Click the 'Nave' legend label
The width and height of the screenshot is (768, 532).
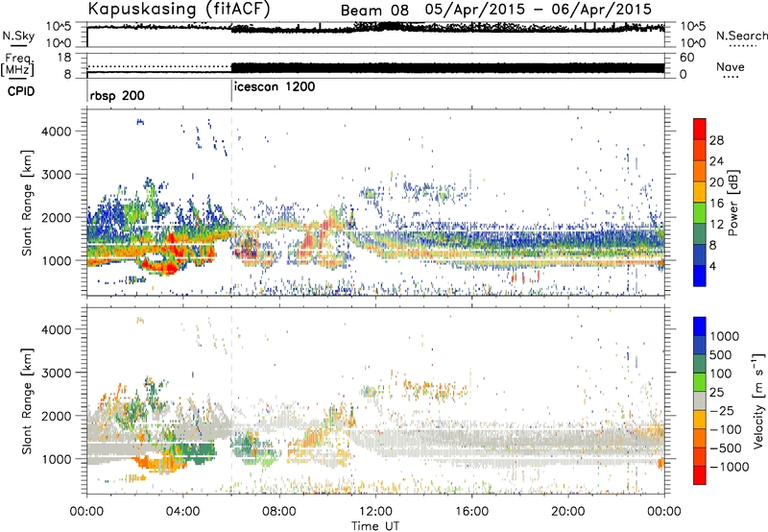731,66
